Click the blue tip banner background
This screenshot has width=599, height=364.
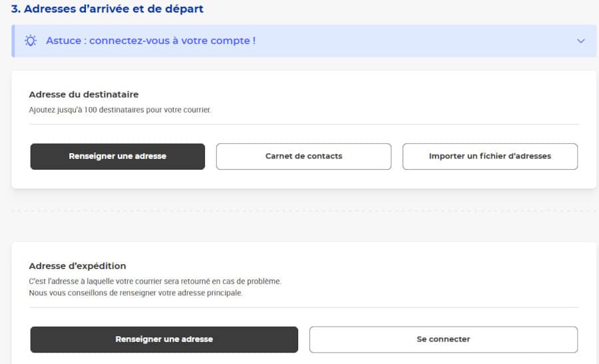pos(399,41)
